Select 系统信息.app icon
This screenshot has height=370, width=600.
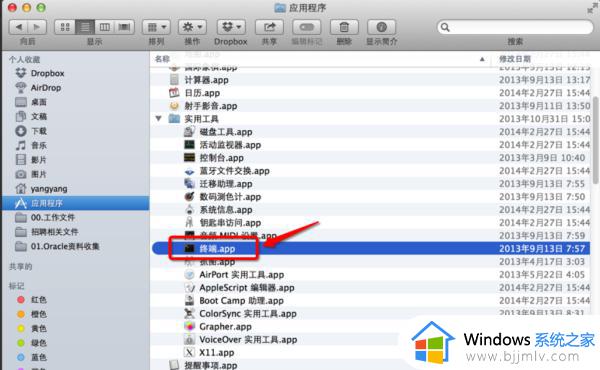pos(189,210)
